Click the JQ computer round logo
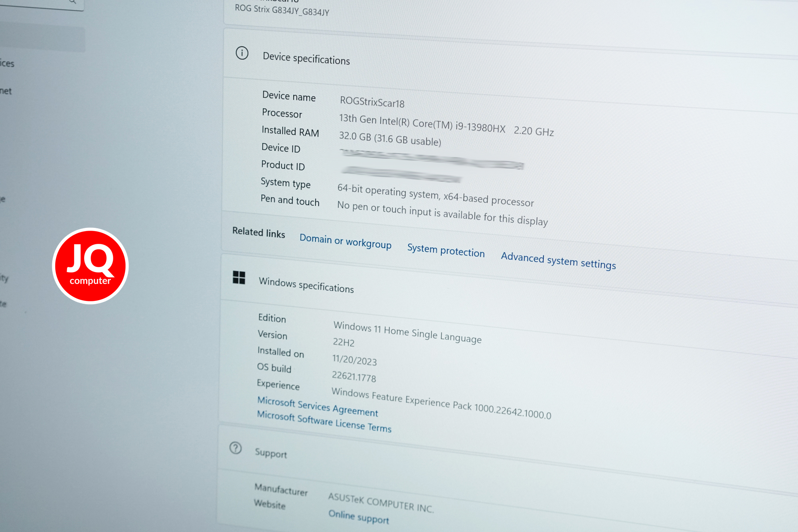This screenshot has width=798, height=532. pyautogui.click(x=90, y=266)
